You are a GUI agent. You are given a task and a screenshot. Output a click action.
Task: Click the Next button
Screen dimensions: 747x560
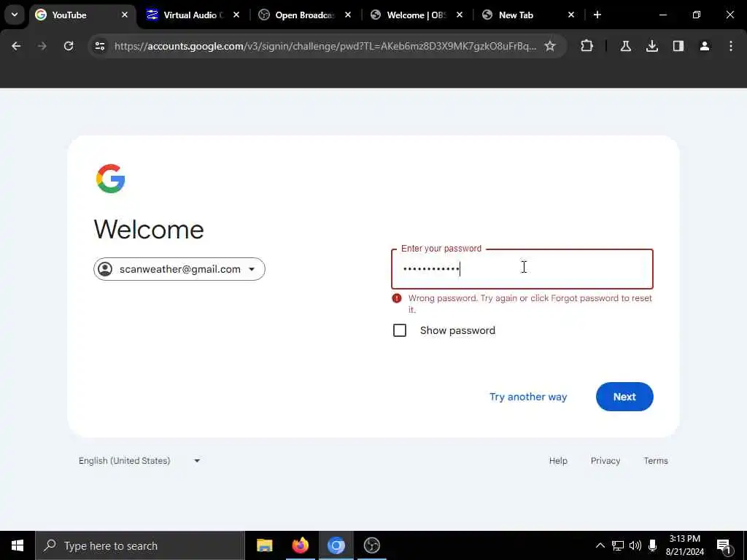pyautogui.click(x=624, y=397)
